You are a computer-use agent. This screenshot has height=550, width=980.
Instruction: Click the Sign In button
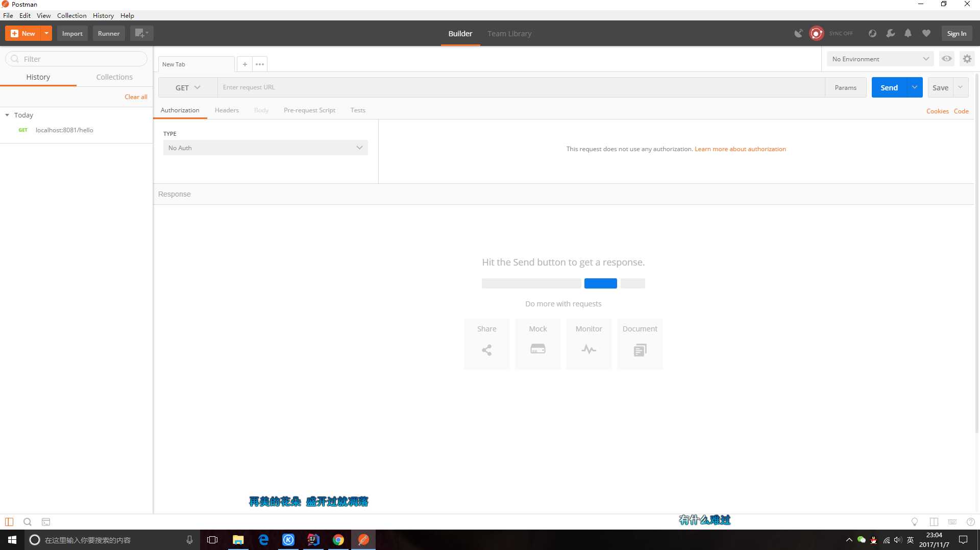pyautogui.click(x=957, y=33)
